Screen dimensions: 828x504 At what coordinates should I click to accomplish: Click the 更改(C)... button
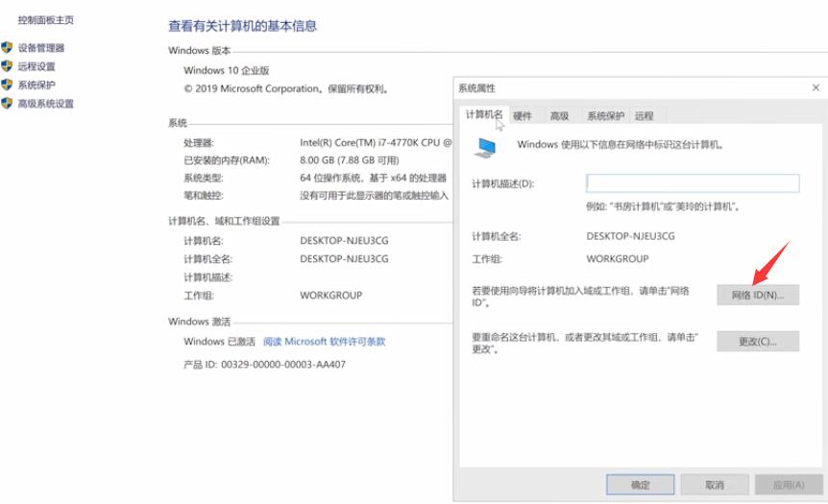[758, 342]
